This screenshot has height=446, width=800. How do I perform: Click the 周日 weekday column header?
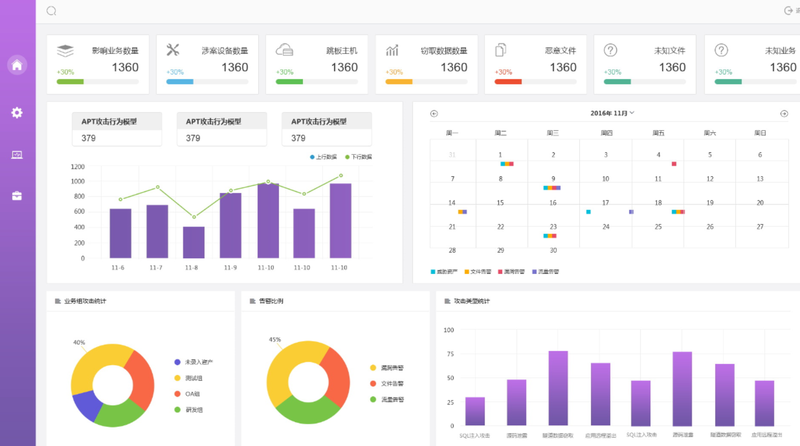coord(760,133)
